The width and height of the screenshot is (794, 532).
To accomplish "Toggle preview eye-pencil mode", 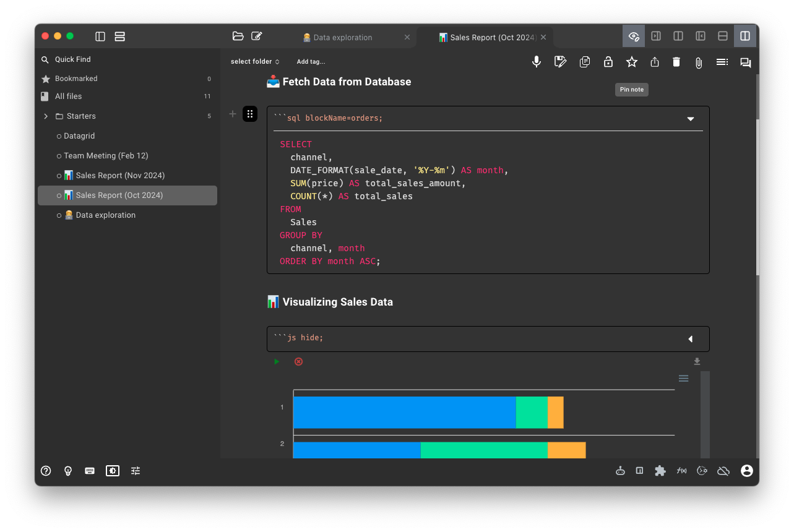I will 634,36.
